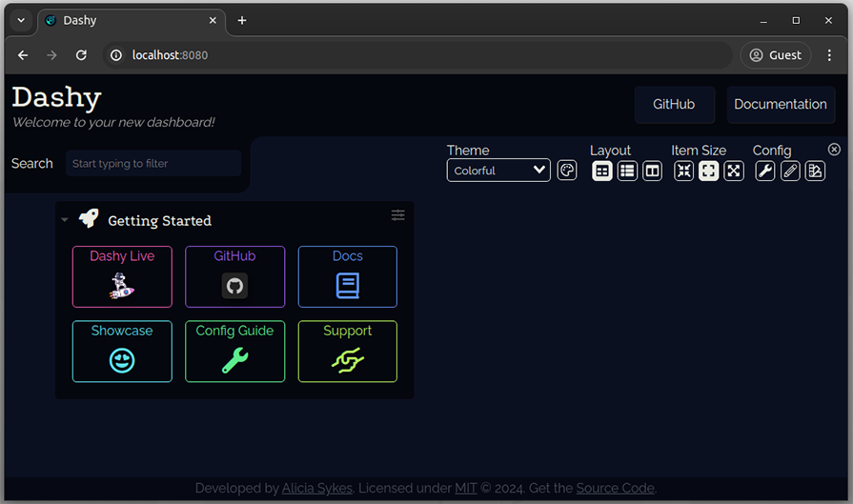Focus the search filter input field
This screenshot has width=853, height=504.
(153, 164)
